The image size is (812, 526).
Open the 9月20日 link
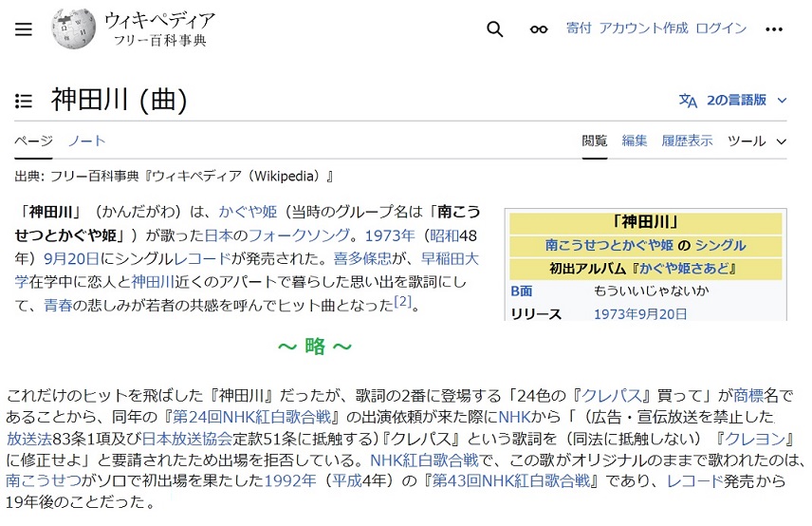pos(71,258)
